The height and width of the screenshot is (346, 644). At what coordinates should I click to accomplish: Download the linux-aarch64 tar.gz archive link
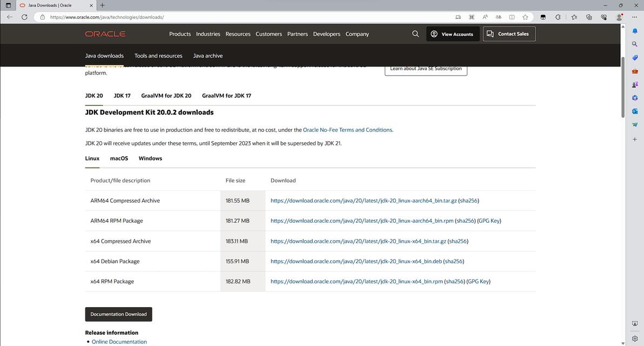pos(364,201)
